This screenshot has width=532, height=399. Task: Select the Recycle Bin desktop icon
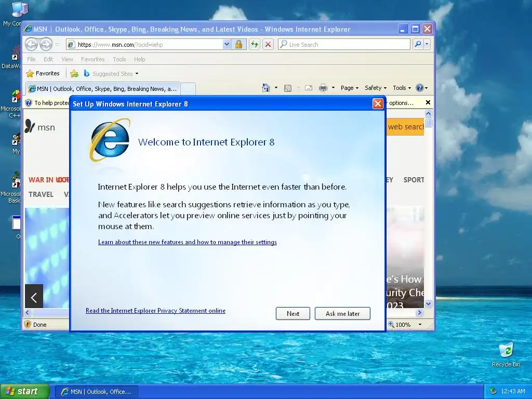pos(506,354)
